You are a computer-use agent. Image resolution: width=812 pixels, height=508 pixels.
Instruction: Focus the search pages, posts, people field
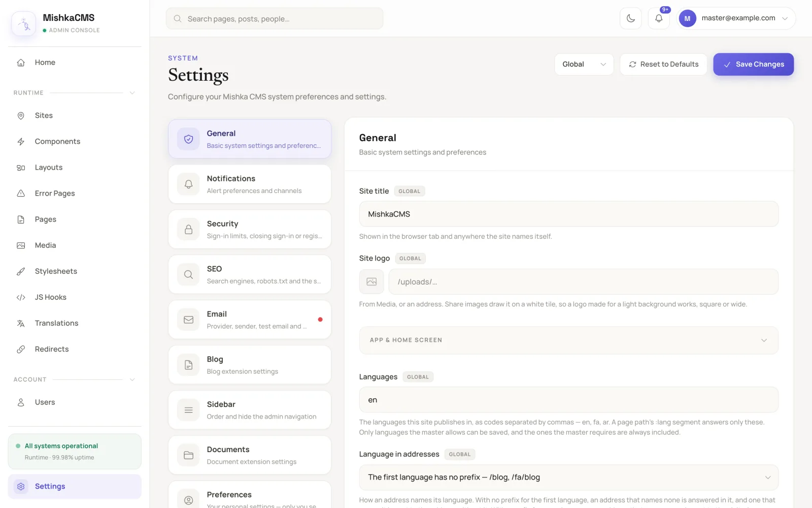pyautogui.click(x=275, y=18)
